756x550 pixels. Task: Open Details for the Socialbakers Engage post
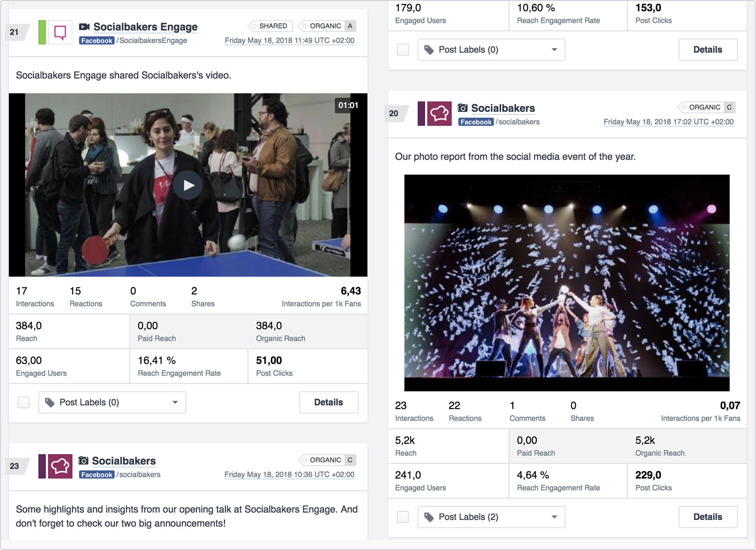329,402
